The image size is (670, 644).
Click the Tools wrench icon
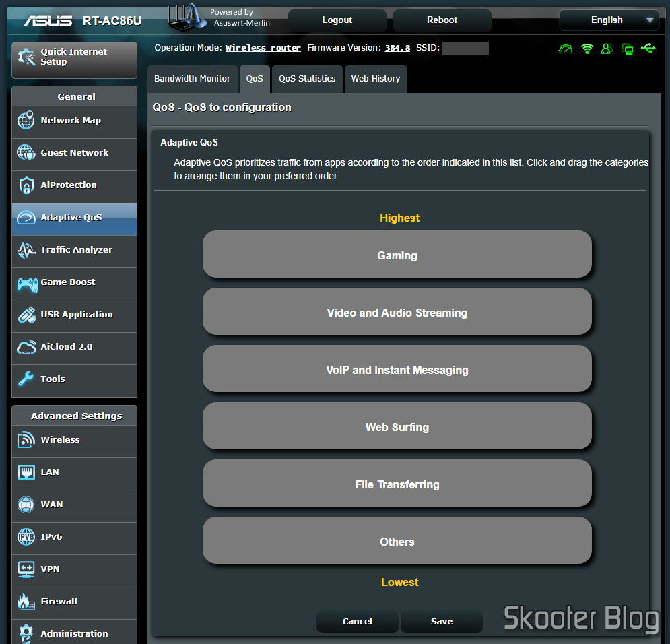coord(26,379)
